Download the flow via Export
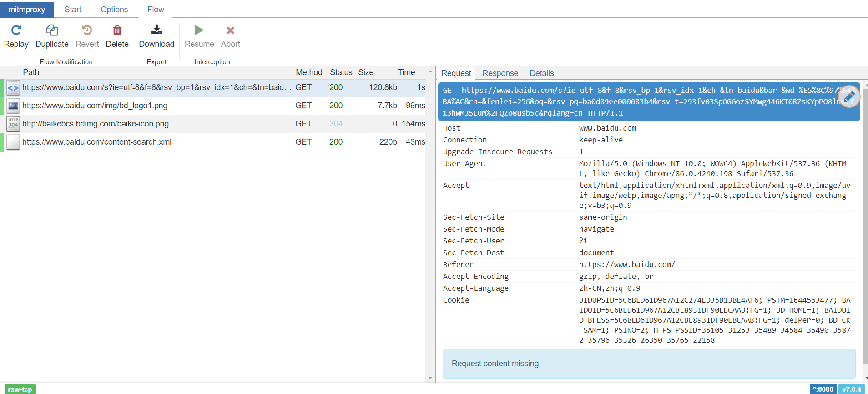The height and width of the screenshot is (394, 868). click(x=156, y=37)
